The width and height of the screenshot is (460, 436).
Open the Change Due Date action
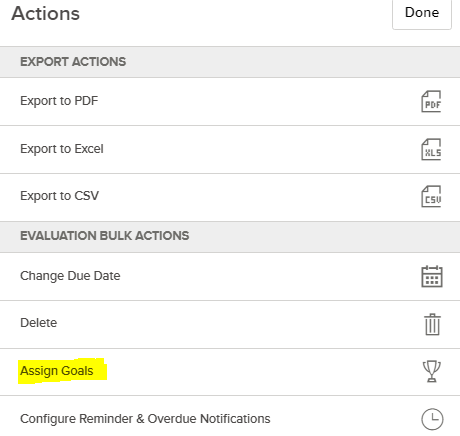coord(70,276)
